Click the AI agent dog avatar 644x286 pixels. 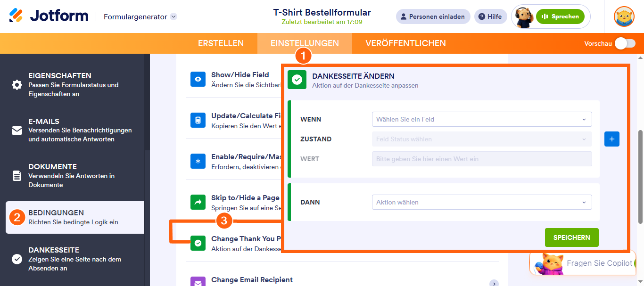[x=523, y=16]
